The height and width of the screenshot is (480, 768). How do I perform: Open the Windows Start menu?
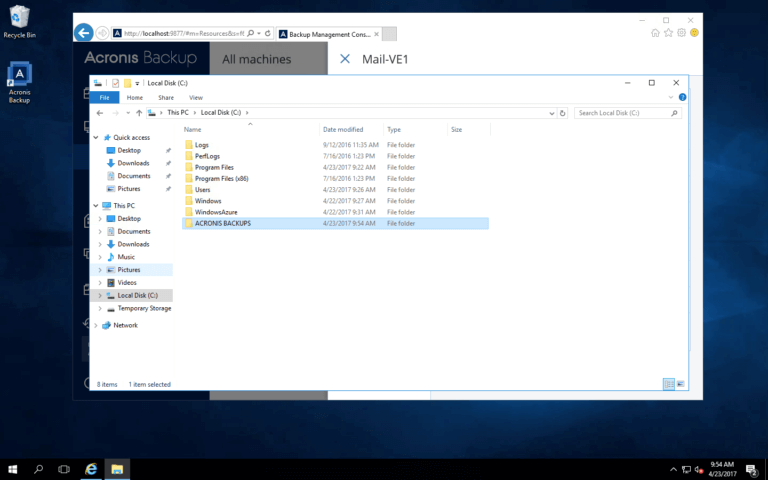(x=13, y=469)
